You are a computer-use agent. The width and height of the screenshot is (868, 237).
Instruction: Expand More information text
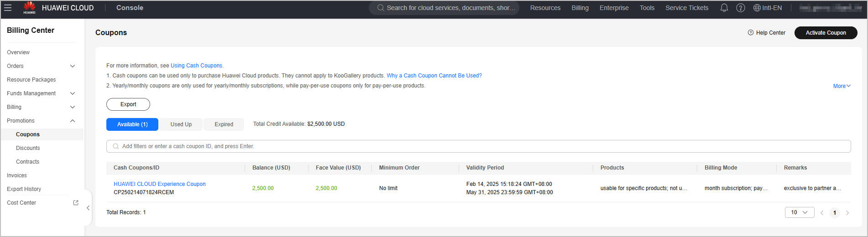[842, 86]
